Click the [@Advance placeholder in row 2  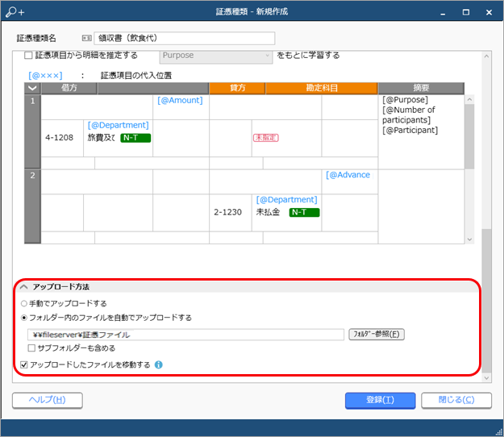coord(348,175)
